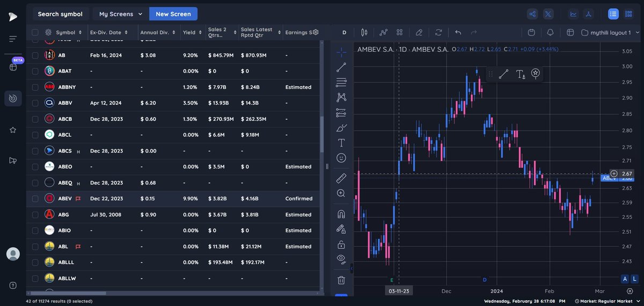Click the dividend D marker on timeline

(485, 280)
